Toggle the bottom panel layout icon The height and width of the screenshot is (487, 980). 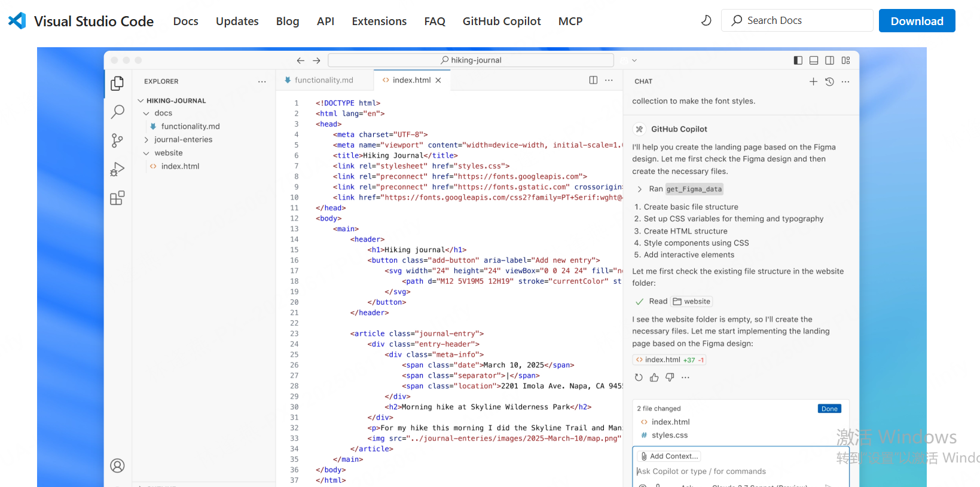click(x=814, y=60)
